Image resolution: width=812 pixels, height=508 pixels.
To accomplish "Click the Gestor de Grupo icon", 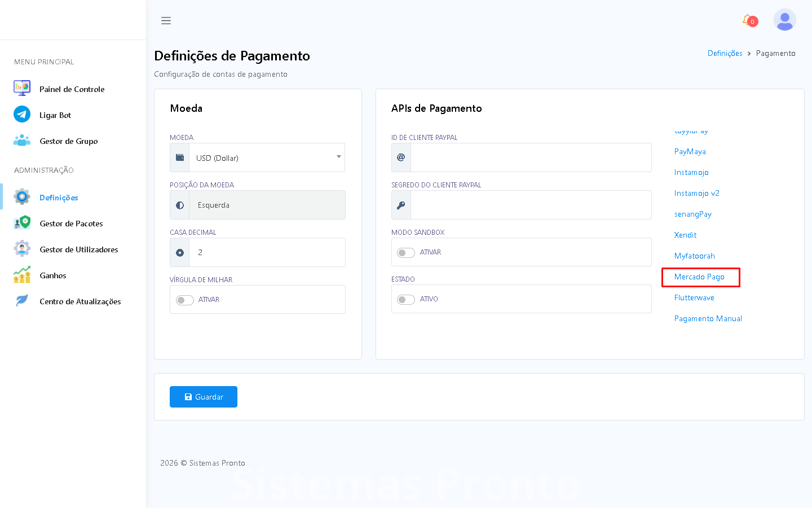I will (x=22, y=141).
